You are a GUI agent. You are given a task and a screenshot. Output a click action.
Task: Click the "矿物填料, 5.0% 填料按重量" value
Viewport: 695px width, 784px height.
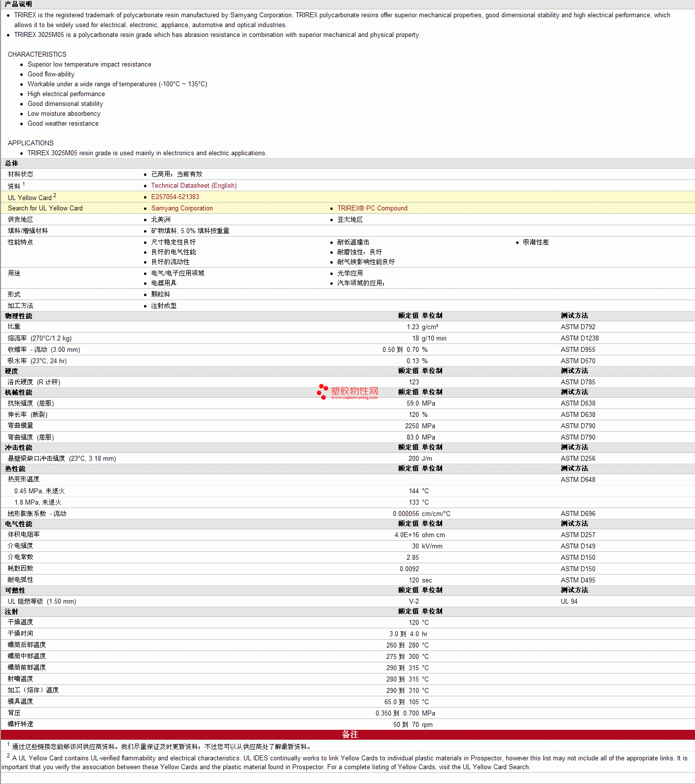(x=190, y=231)
